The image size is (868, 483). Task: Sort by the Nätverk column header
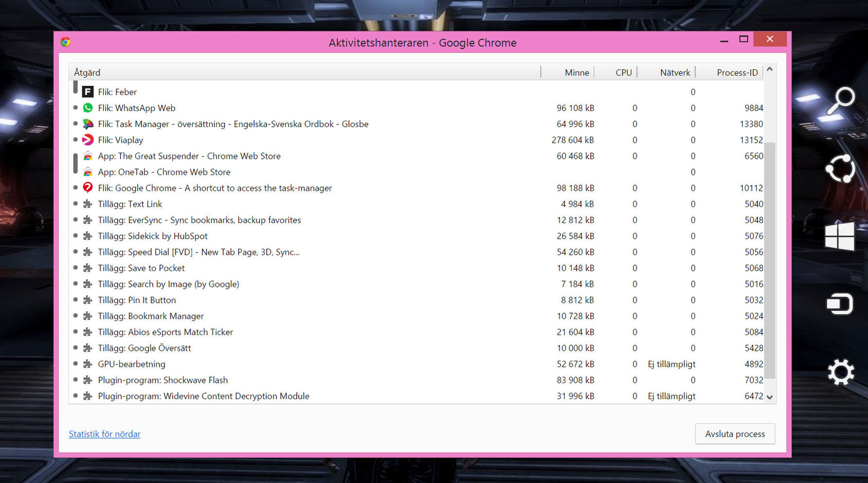pyautogui.click(x=666, y=72)
